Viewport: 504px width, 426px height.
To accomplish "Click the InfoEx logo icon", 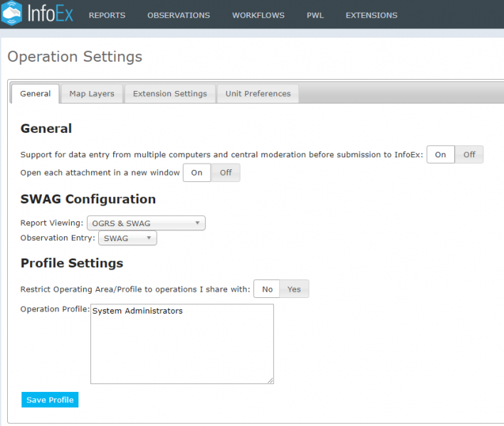I will pos(11,13).
